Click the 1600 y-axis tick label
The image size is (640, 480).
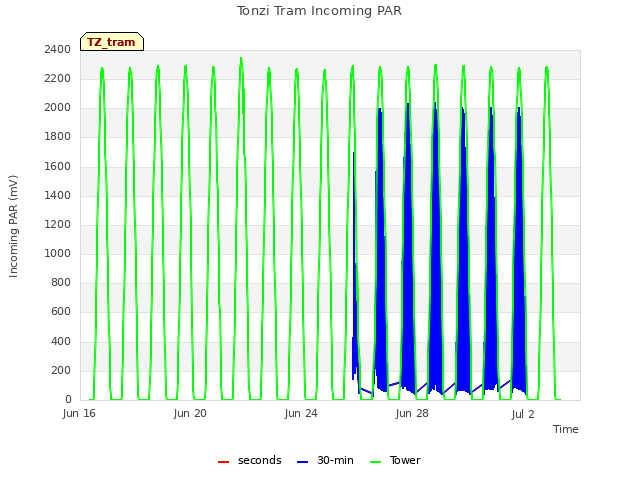(x=58, y=166)
